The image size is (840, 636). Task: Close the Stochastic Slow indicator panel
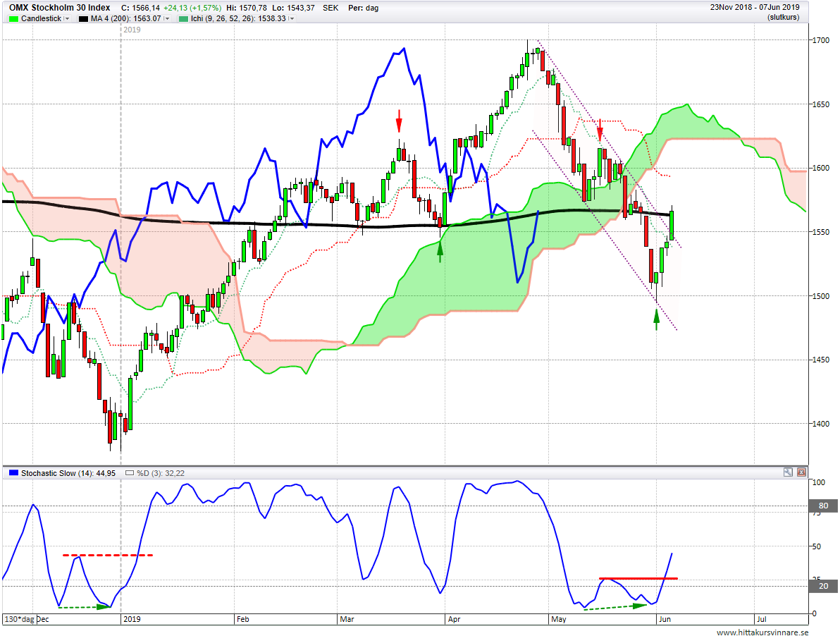click(x=801, y=472)
